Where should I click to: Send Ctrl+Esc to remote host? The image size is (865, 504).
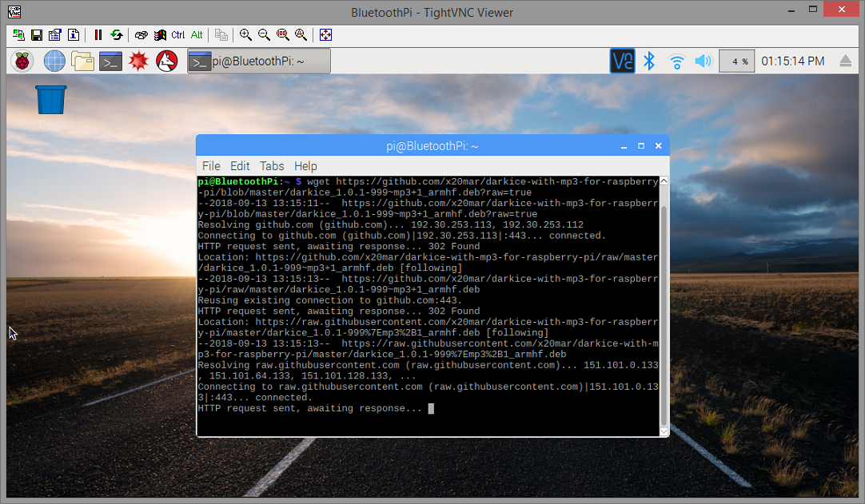[x=160, y=34]
